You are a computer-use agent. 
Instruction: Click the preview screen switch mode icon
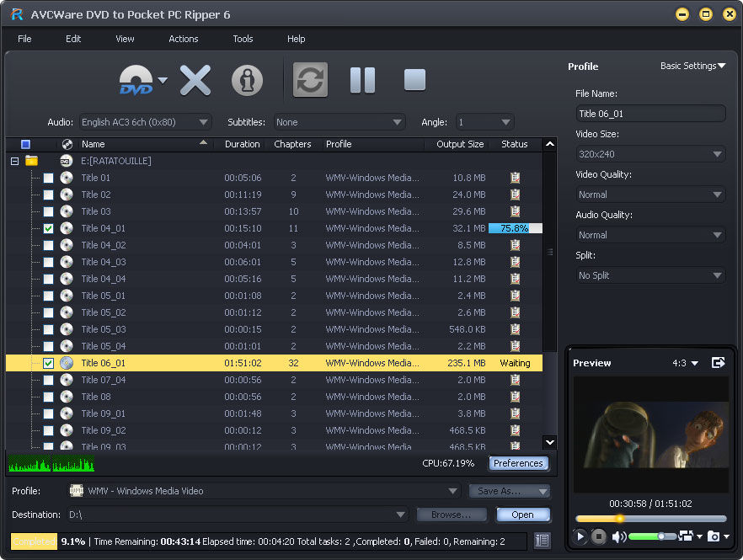tap(686, 536)
